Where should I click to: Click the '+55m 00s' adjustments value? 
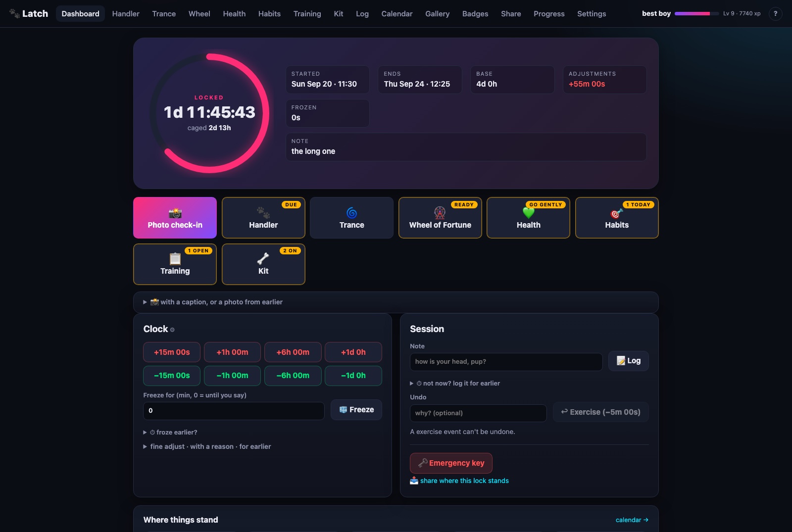tap(587, 84)
